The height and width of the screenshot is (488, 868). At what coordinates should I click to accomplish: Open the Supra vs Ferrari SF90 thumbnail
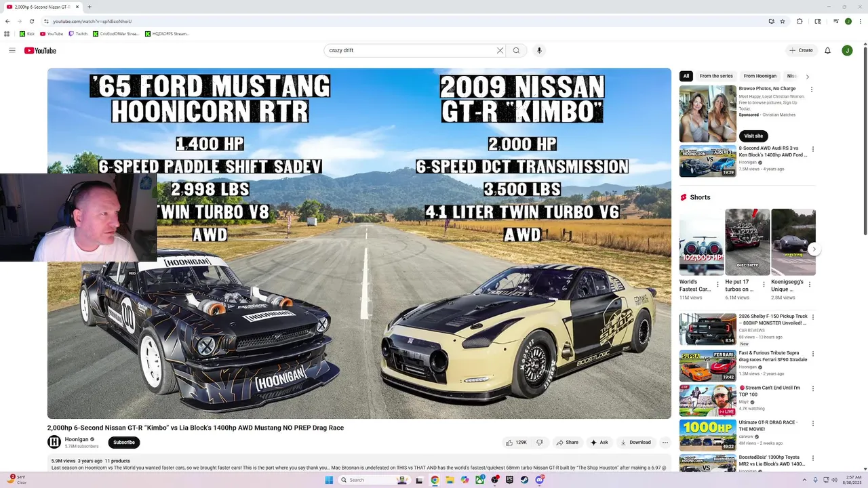708,365
